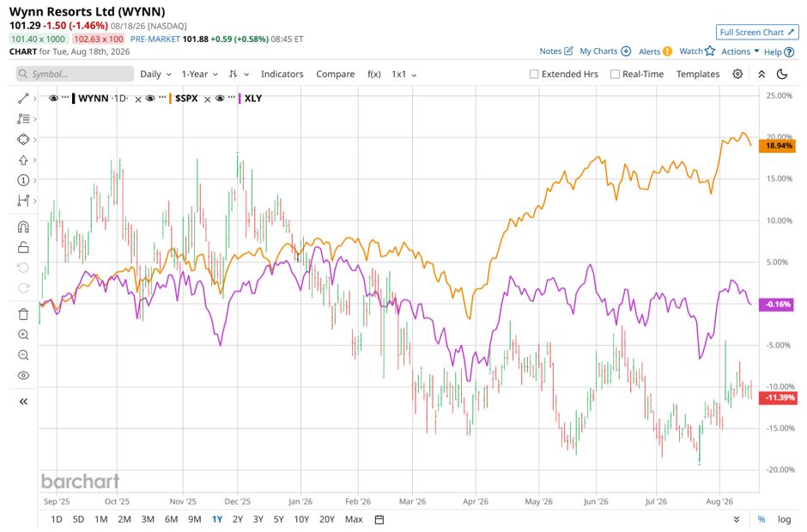Select the 1Y range tab

(x=217, y=519)
